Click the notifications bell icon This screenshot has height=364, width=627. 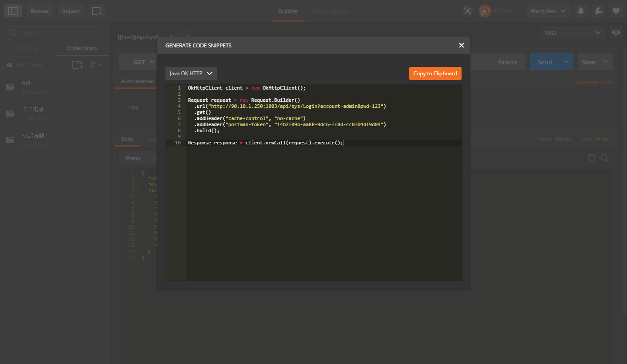(580, 11)
